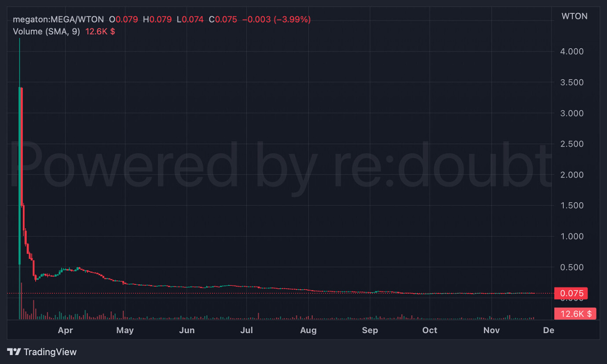607x364 pixels.
Task: Click the TradingView logo icon
Action: click(14, 352)
